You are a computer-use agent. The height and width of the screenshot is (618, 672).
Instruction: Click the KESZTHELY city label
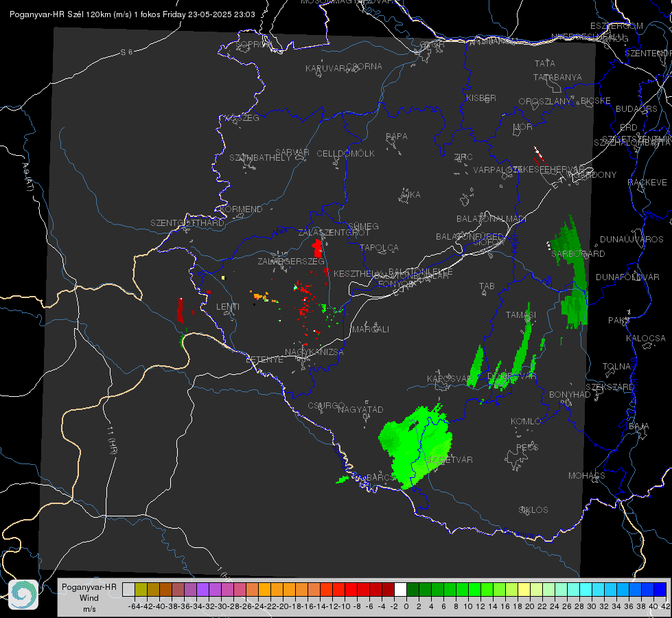(357, 273)
